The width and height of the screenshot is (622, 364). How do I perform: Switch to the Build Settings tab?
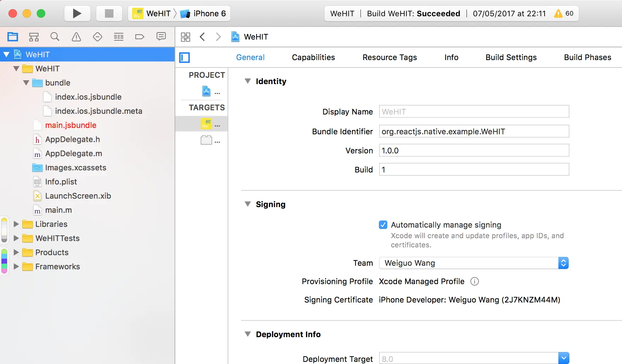click(x=511, y=57)
